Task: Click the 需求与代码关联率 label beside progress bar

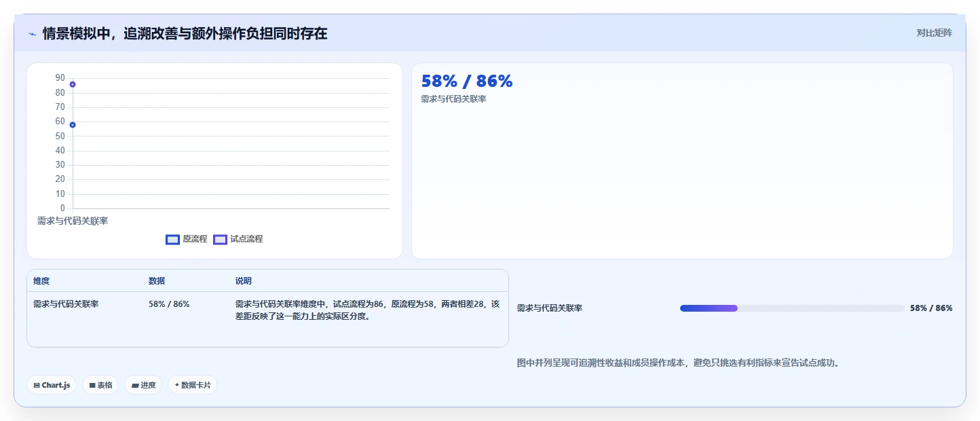Action: pos(550,308)
